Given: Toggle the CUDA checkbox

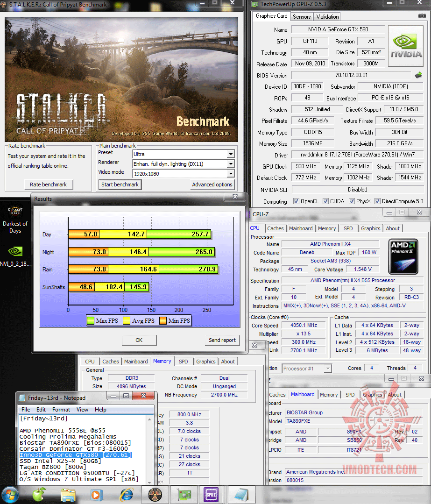Looking at the screenshot, I should [325, 201].
